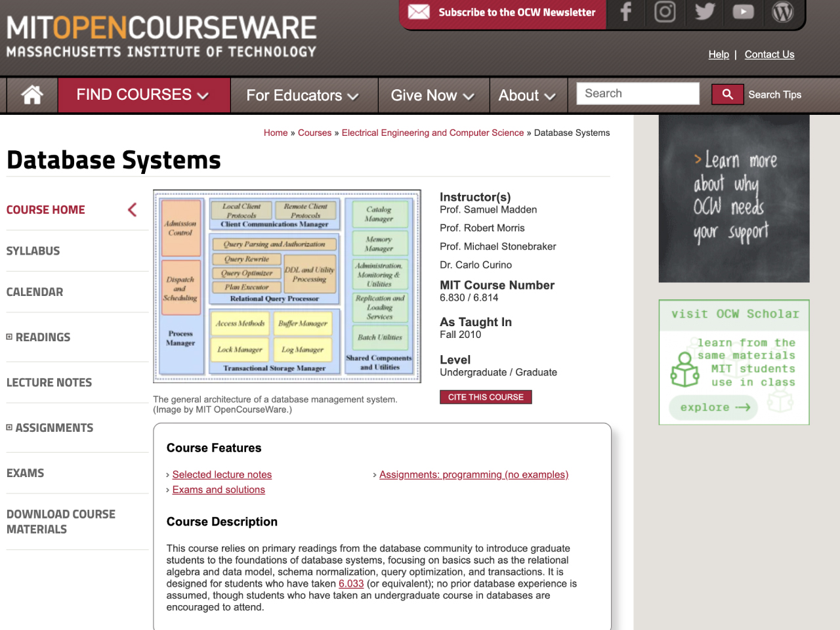Click the chalkboard OCW support banner

pyautogui.click(x=734, y=199)
